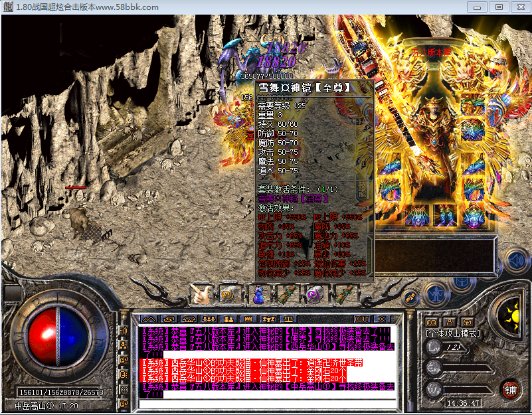Toggle the game sound speaker button
Image resolution: width=532 pixels, height=415 pixels.
517,261
